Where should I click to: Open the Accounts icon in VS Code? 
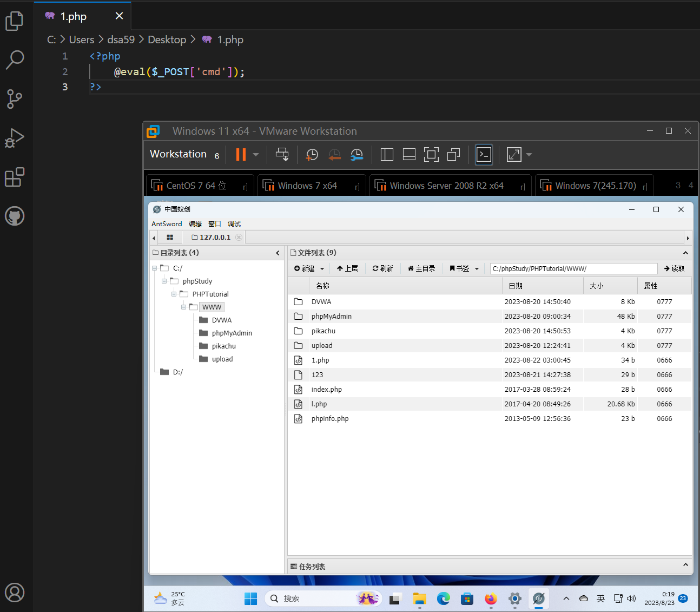pos(15,593)
